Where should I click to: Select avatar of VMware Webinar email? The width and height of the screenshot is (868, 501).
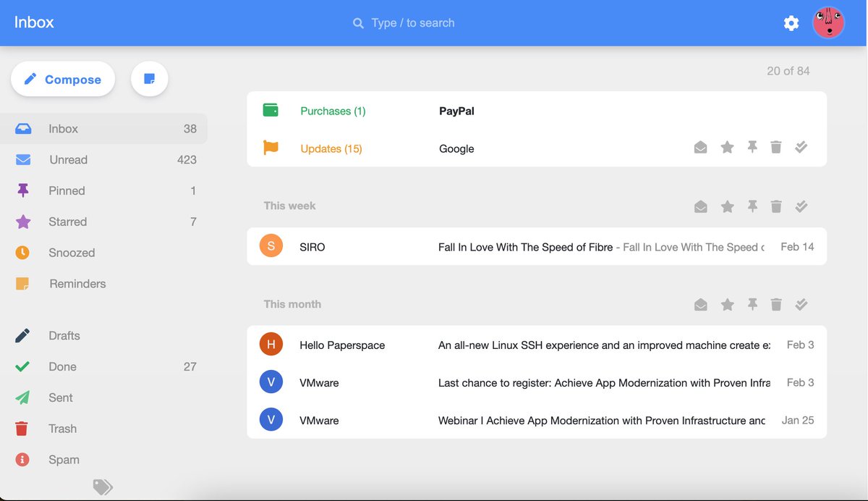(271, 420)
